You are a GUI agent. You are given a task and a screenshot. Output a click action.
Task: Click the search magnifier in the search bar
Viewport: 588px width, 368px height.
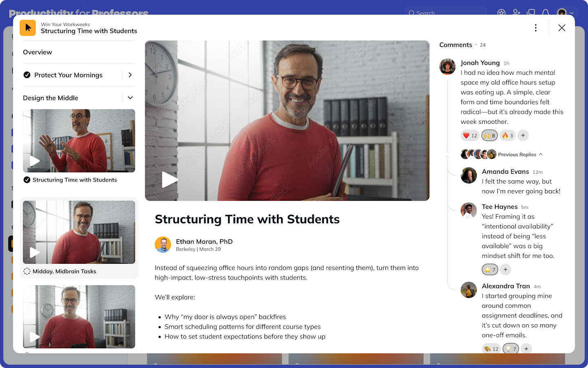tap(412, 13)
